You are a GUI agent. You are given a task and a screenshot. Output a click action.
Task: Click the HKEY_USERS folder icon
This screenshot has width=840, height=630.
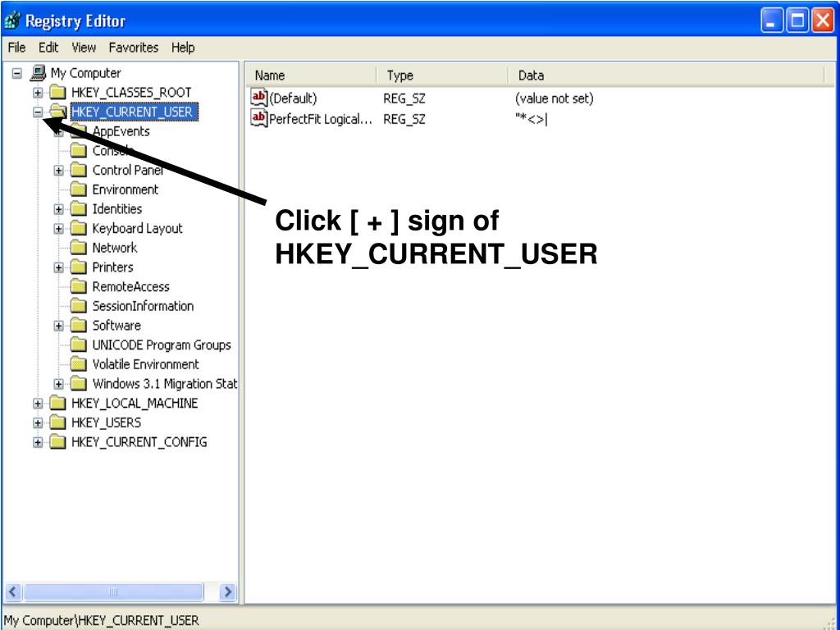pyautogui.click(x=58, y=422)
